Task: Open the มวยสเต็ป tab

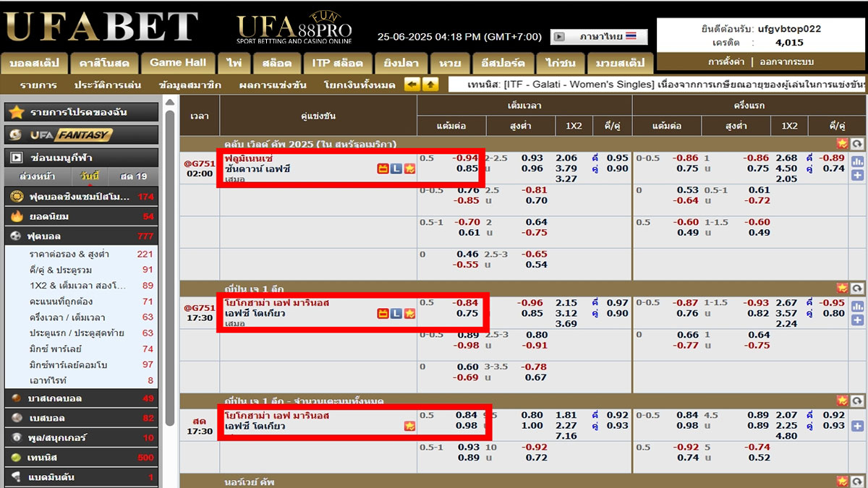Action: [620, 63]
